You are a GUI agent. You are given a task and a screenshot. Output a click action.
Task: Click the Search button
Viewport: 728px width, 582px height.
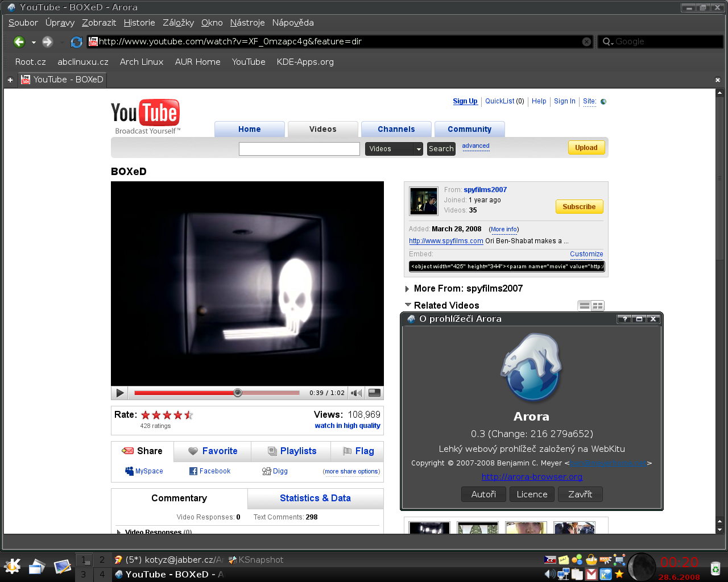point(441,149)
